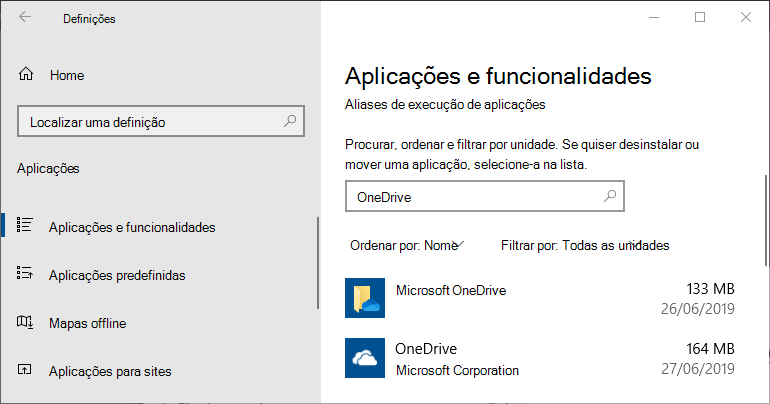Image resolution: width=770 pixels, height=404 pixels.
Task: Click the 133 MB size value
Action: tap(710, 289)
